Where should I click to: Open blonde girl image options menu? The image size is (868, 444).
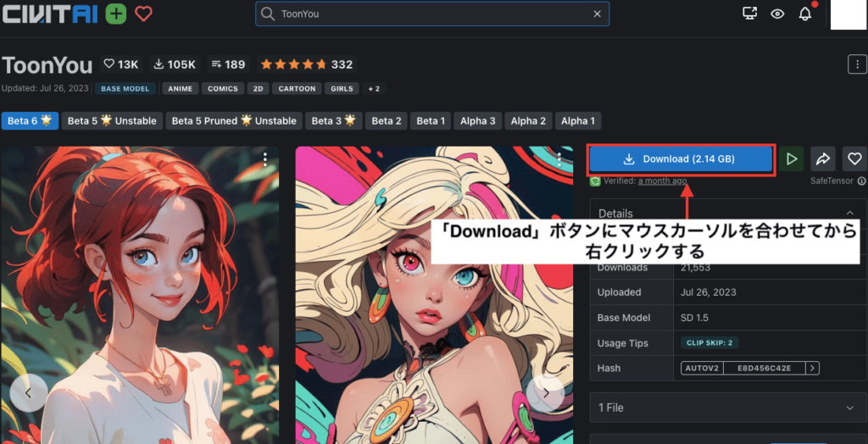pos(559,159)
